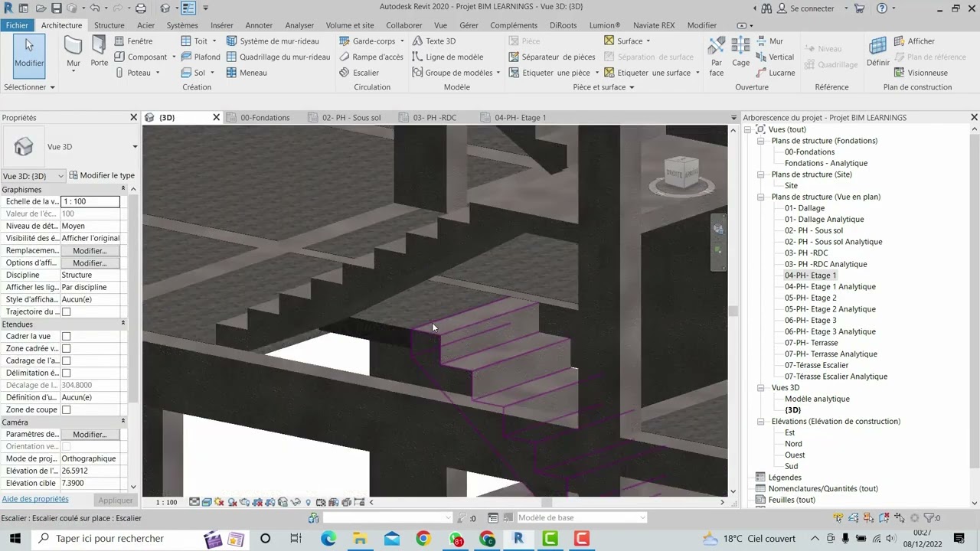The width and height of the screenshot is (980, 551).
Task: Collapse the Plans de structure (Vue en plan) node
Action: click(x=761, y=197)
